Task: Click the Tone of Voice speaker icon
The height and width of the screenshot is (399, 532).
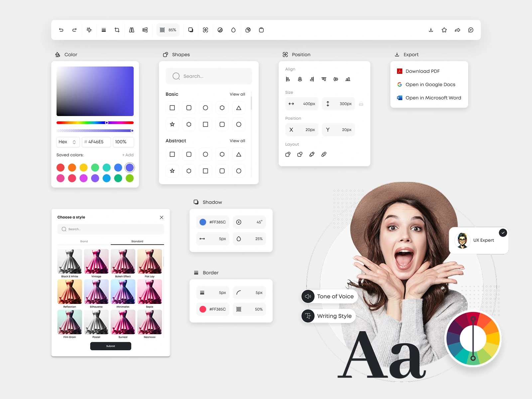Action: (308, 296)
